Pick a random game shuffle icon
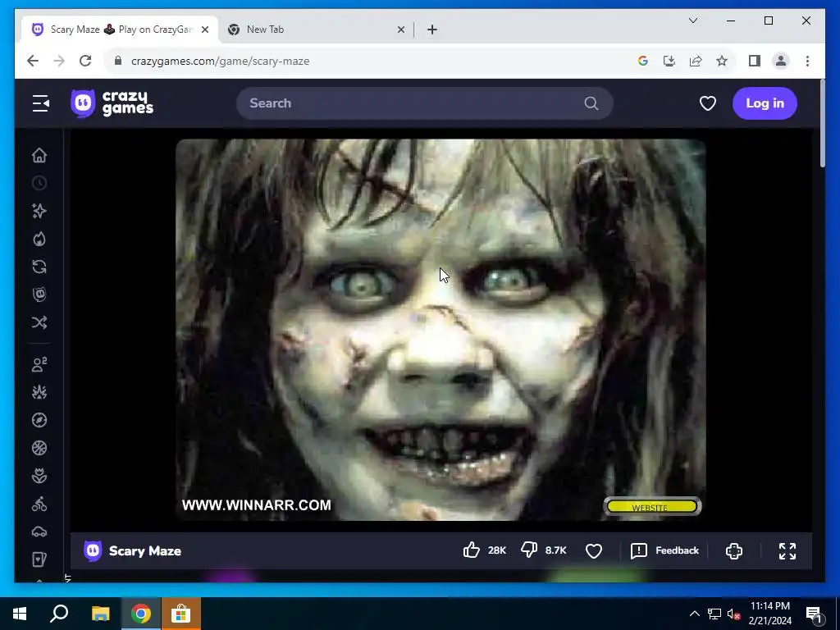840x630 pixels. click(x=39, y=322)
